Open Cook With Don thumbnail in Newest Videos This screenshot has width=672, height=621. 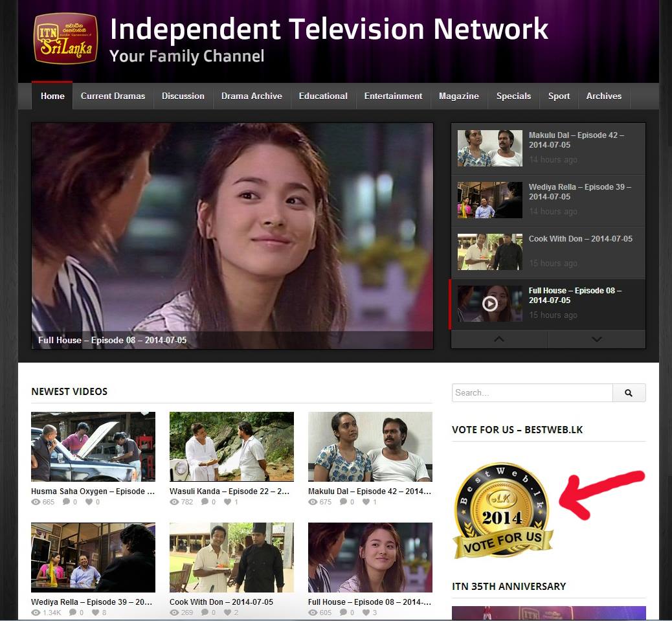pyautogui.click(x=231, y=558)
